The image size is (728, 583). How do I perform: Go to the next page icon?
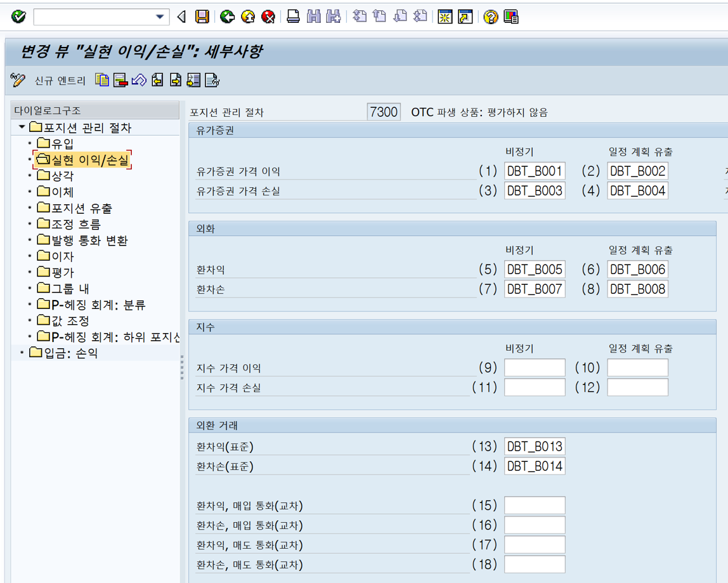click(400, 16)
